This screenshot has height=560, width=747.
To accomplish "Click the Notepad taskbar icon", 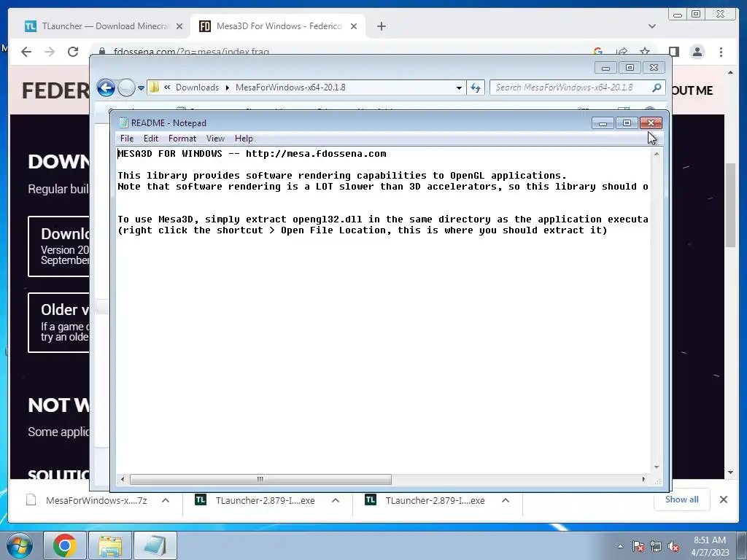I will point(155,545).
